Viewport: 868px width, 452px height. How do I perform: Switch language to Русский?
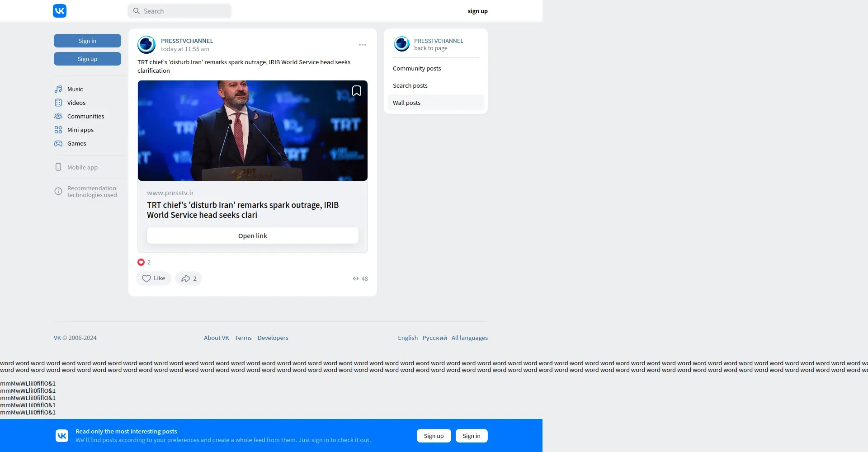coord(434,338)
